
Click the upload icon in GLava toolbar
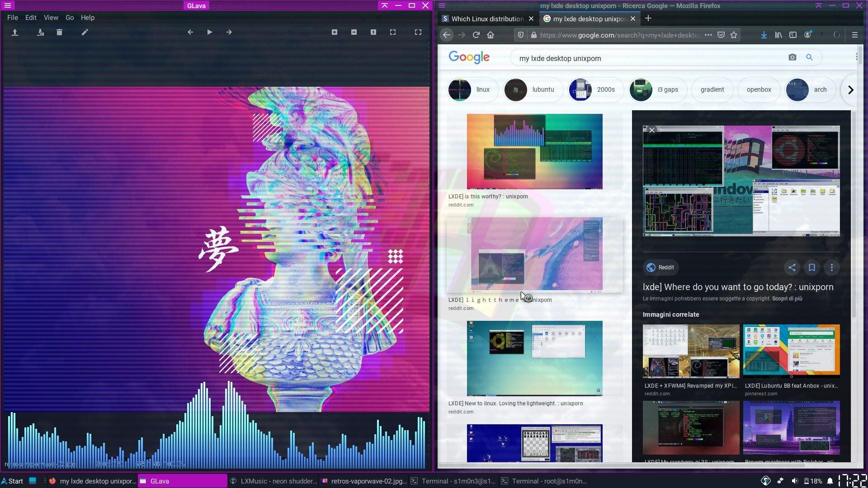(15, 32)
